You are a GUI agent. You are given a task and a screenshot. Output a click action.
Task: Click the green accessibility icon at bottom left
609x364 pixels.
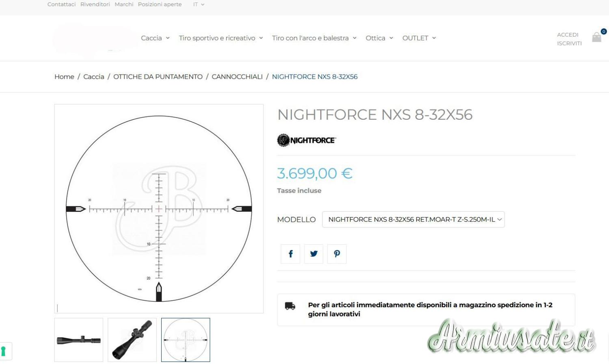point(4,351)
